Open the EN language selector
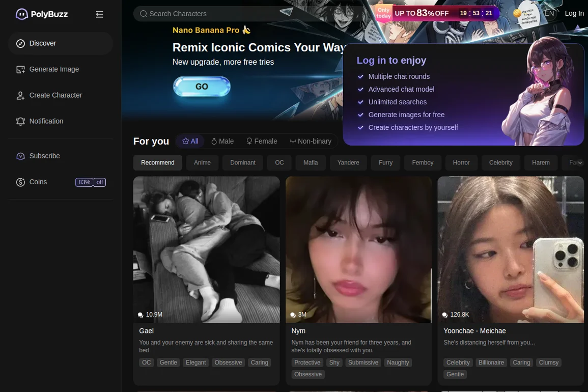Viewport: 588px width, 392px height. click(549, 14)
